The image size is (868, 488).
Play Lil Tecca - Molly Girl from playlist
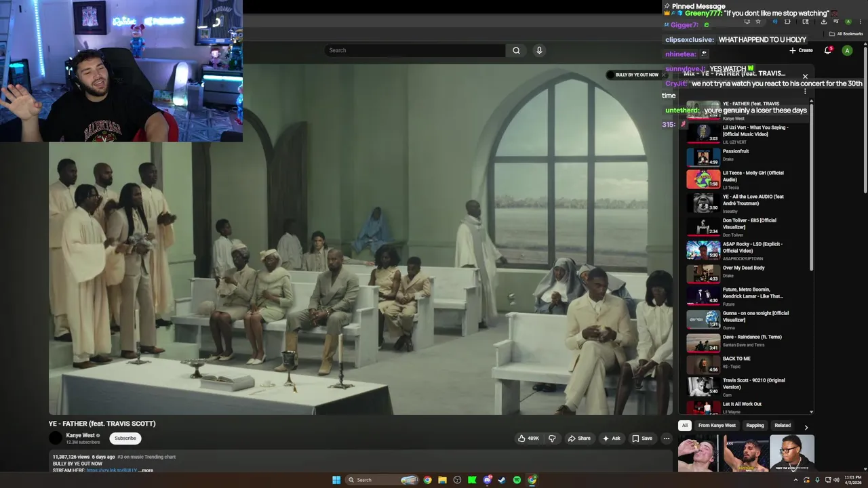(745, 180)
